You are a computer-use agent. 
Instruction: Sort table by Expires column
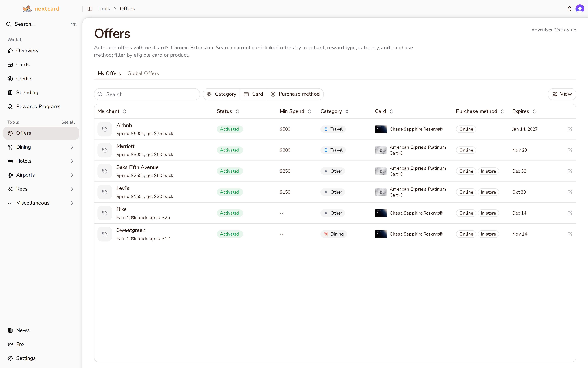(x=524, y=111)
